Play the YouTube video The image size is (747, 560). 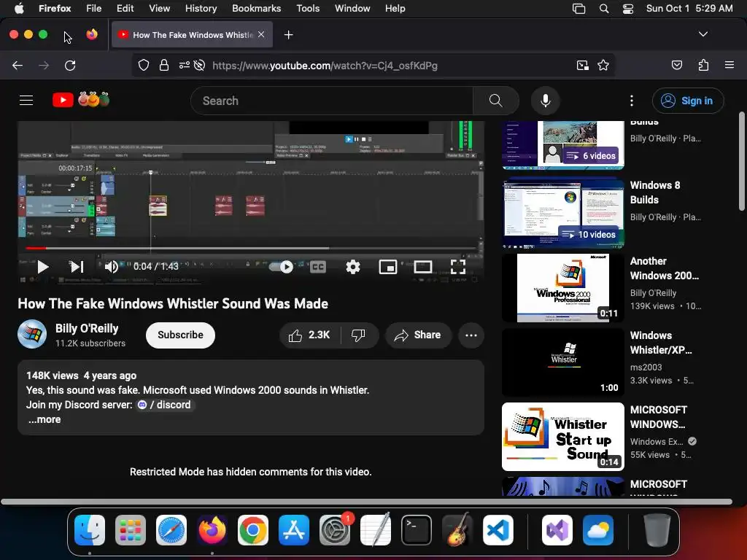pos(43,267)
